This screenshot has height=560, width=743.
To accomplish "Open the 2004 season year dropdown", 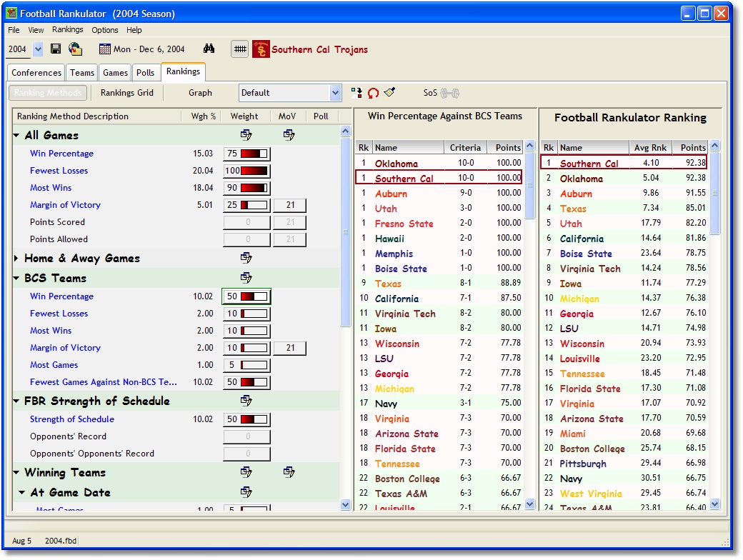I will [x=38, y=49].
